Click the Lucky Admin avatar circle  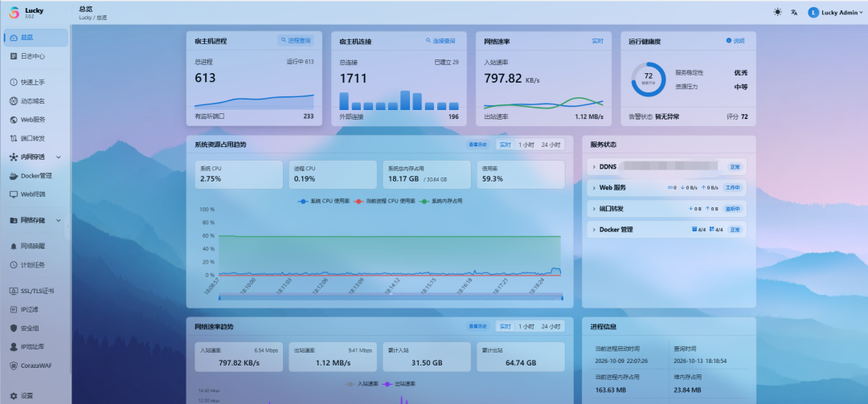tap(813, 12)
